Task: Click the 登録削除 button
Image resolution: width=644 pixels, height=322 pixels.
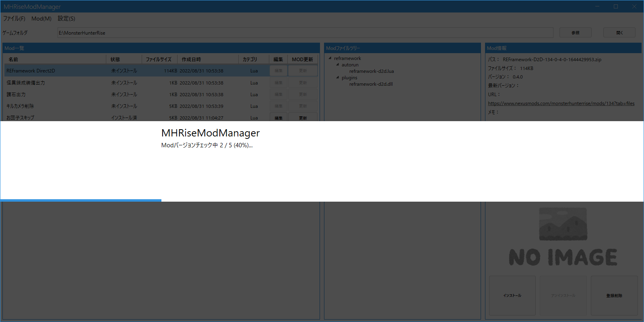Action: point(614,295)
